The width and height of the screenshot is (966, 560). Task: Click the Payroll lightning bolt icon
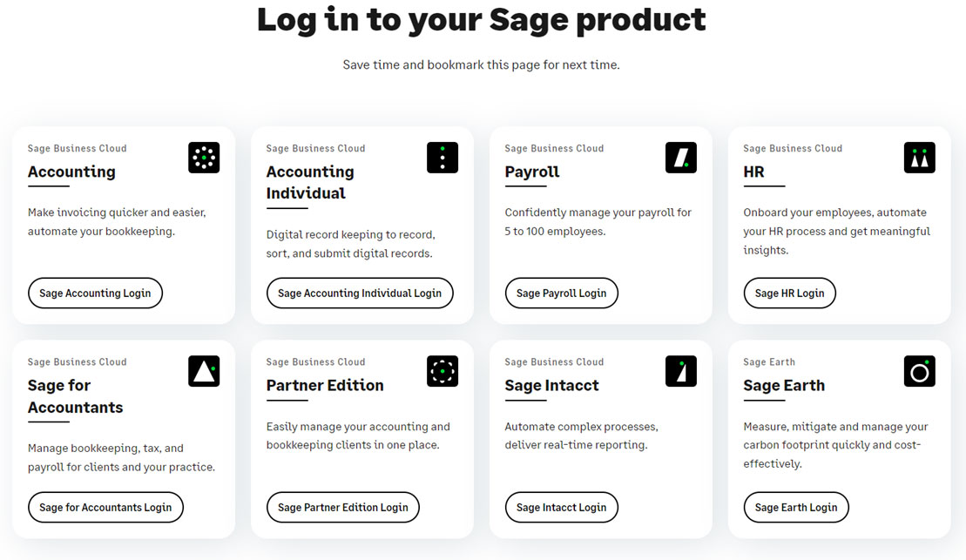pos(681,158)
